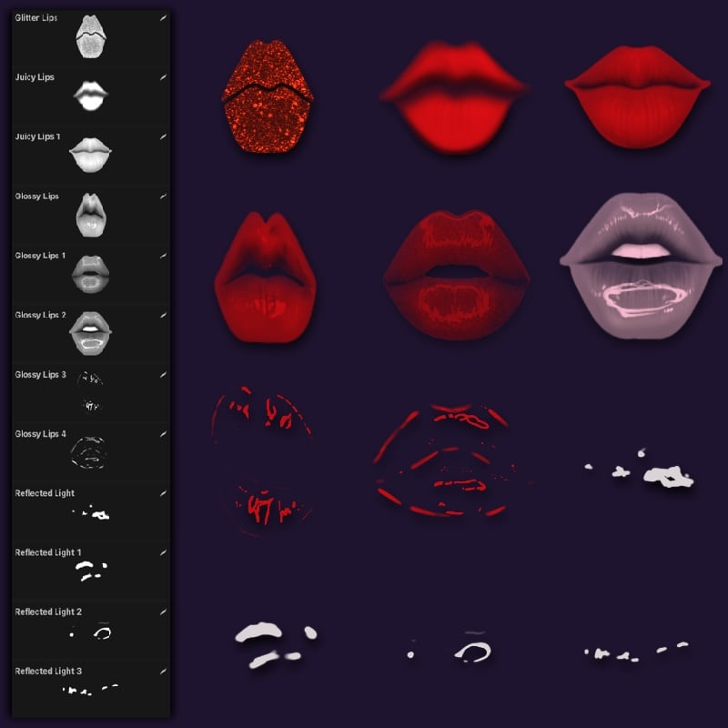Click the 'Juicy Lips 1' brush name

pos(37,137)
